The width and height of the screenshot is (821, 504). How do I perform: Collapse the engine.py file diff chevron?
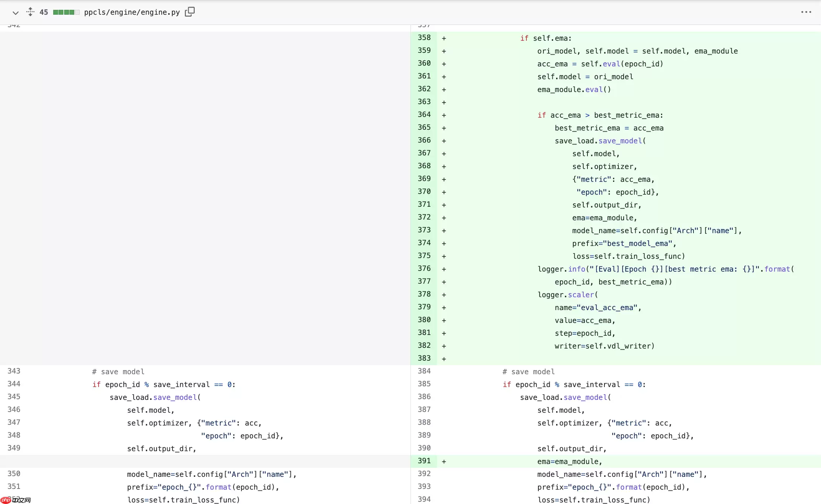coord(15,12)
